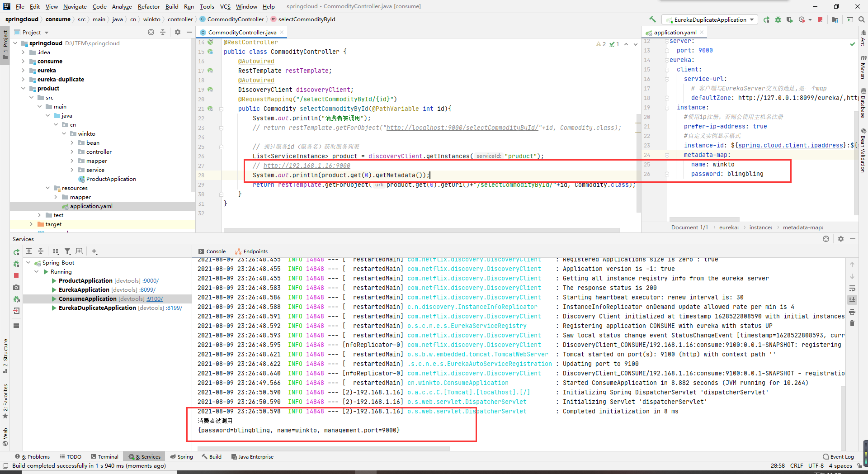
Task: Open the Terminal tool window tab
Action: click(x=104, y=456)
